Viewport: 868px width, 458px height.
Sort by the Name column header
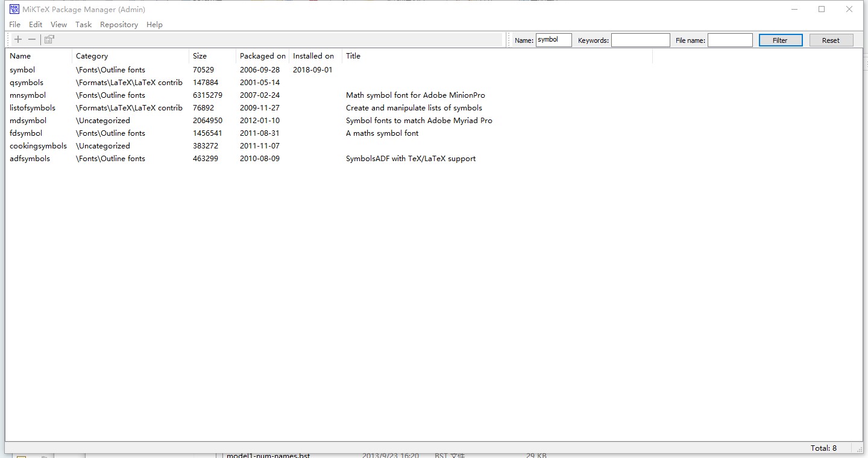tap(39, 56)
